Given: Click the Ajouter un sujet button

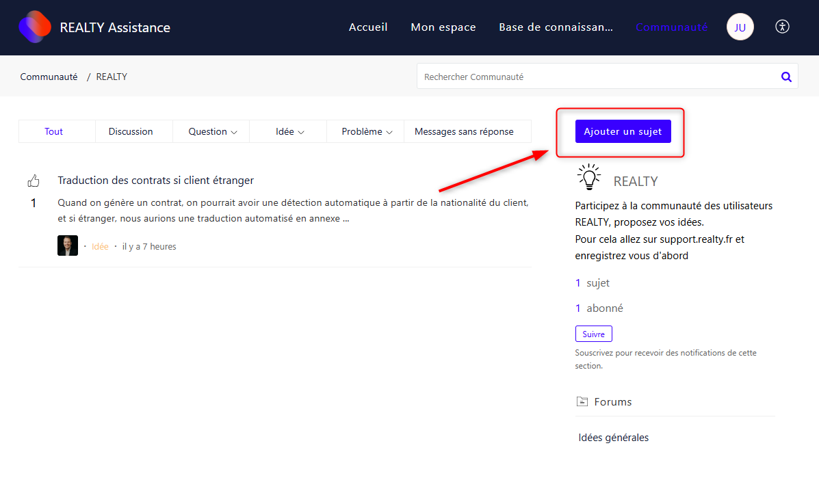Looking at the screenshot, I should 623,131.
